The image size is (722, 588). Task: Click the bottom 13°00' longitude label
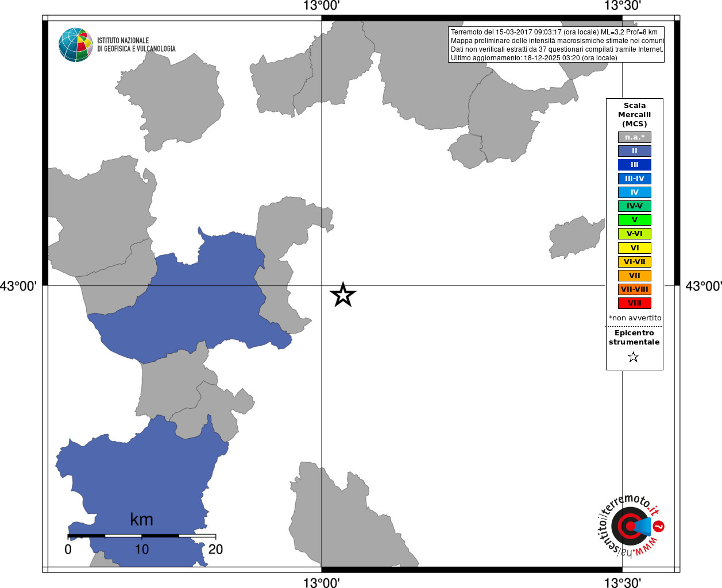click(x=321, y=583)
